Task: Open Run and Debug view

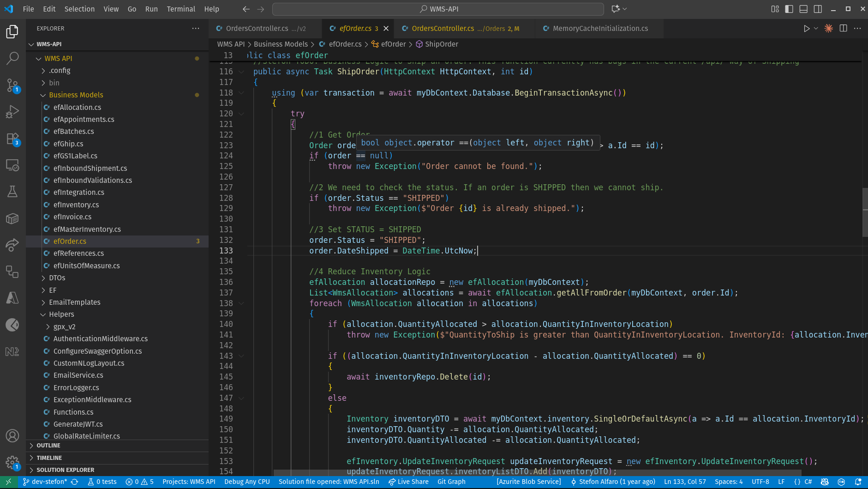Action: click(12, 112)
